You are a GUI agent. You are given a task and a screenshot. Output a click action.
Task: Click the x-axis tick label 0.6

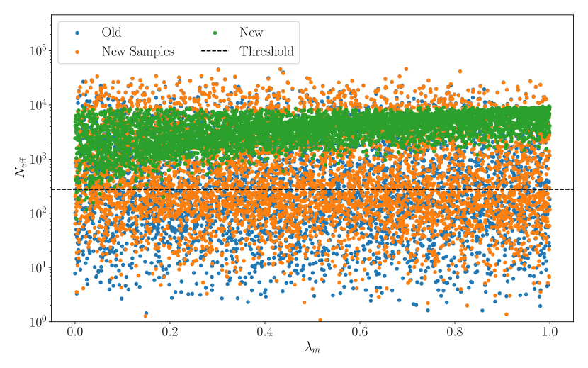coord(360,332)
